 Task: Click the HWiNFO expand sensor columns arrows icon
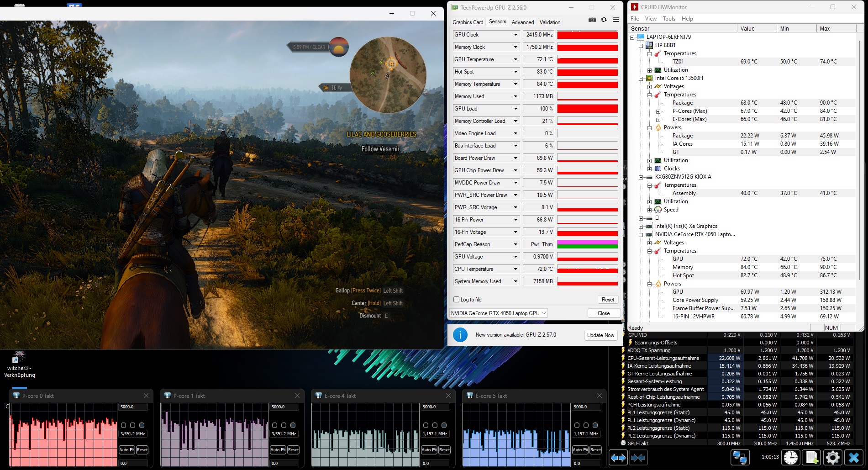pos(618,458)
